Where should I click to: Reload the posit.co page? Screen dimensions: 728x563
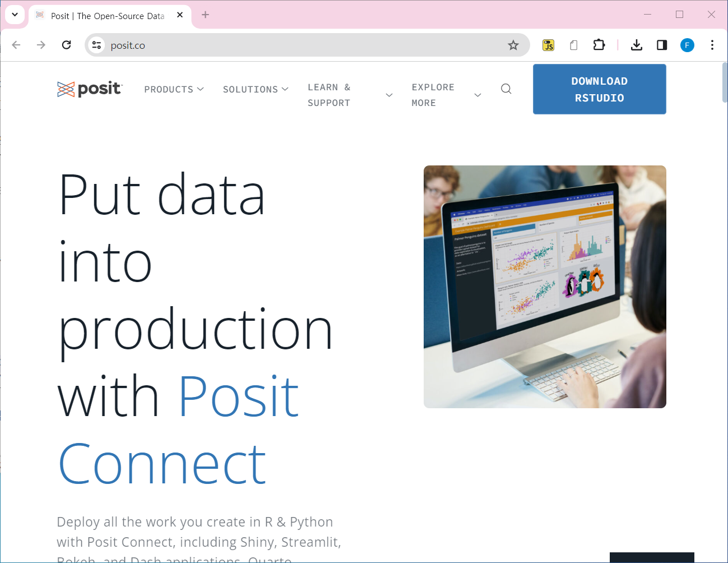coord(66,45)
